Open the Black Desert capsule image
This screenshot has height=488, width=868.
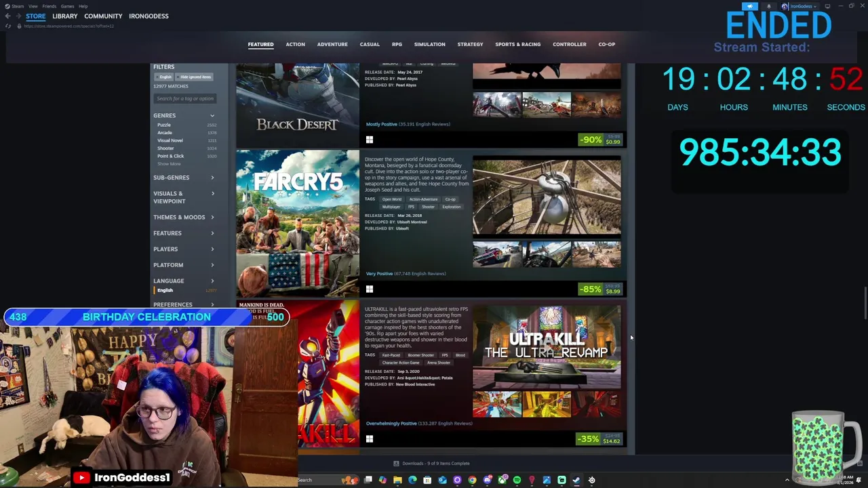[298, 105]
